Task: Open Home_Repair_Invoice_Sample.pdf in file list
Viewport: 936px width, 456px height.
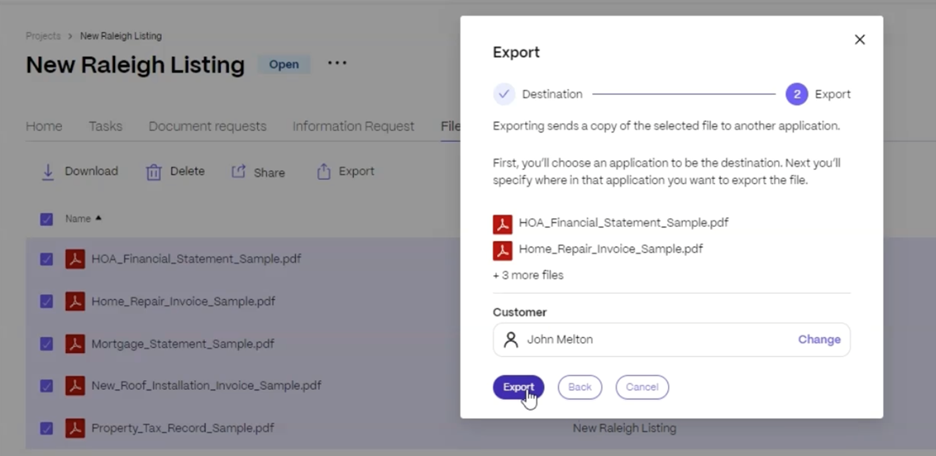Action: click(183, 301)
